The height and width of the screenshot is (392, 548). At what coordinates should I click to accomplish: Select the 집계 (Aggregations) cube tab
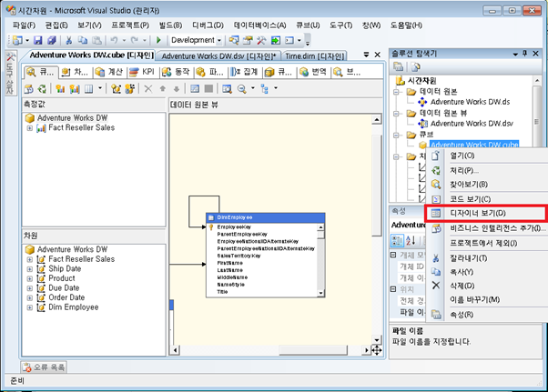(244, 72)
